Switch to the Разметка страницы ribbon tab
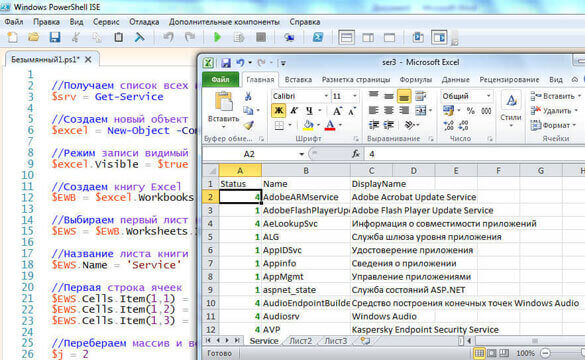This screenshot has width=585, height=360. point(356,79)
